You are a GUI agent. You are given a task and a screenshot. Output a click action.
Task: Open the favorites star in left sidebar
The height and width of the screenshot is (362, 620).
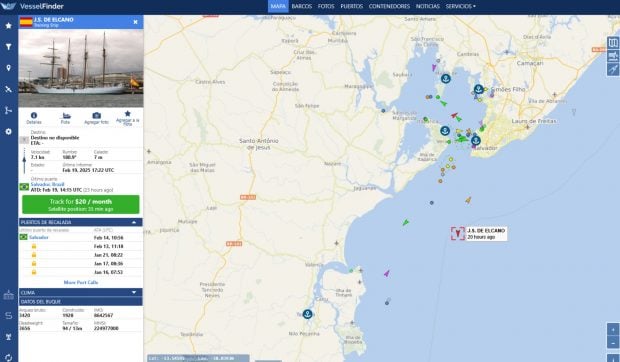pyautogui.click(x=8, y=26)
